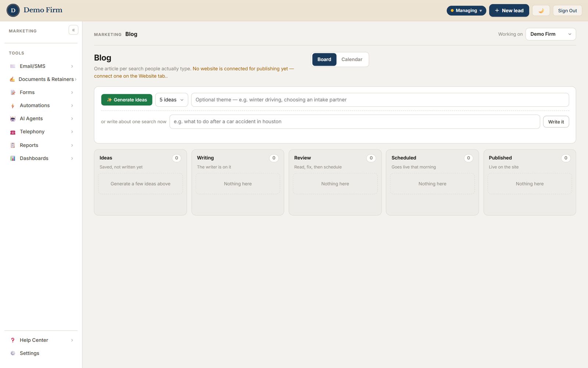Screen dimensions: 588x368
Task: Expand the Forms chevron
Action: coord(72,92)
